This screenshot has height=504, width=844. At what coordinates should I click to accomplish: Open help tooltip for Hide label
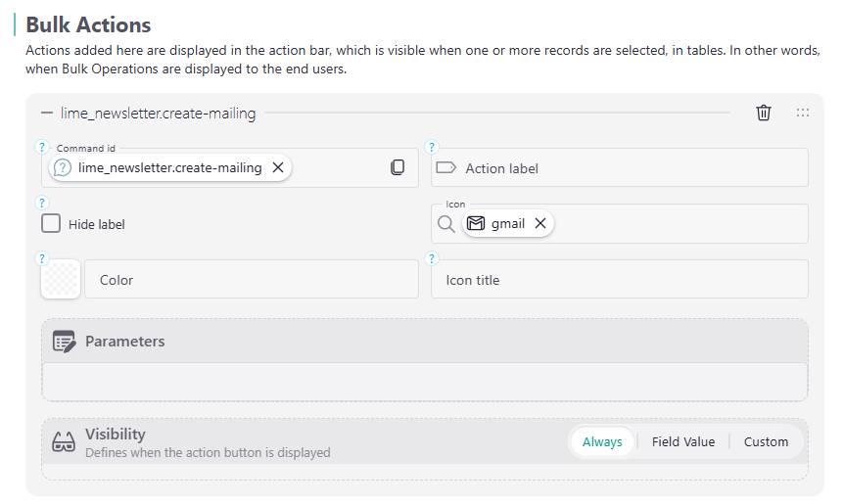pyautogui.click(x=41, y=203)
